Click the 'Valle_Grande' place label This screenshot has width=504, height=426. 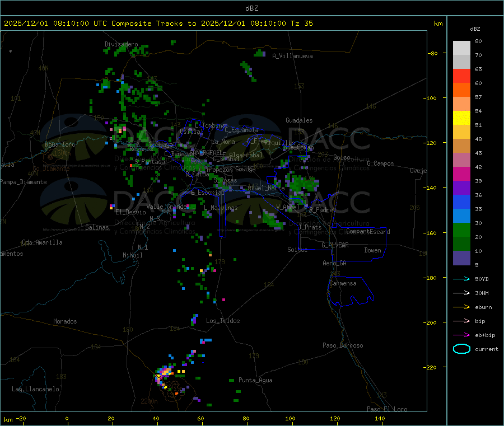[x=166, y=206]
